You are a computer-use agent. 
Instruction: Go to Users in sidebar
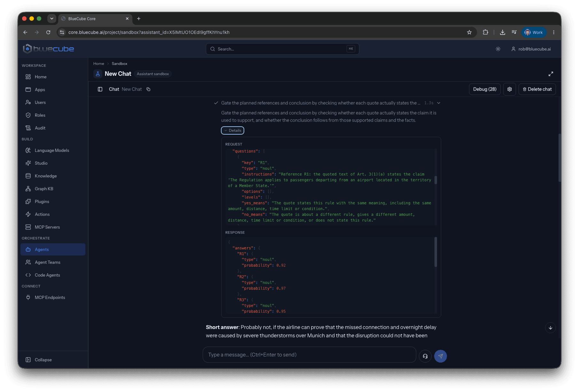click(x=53, y=102)
